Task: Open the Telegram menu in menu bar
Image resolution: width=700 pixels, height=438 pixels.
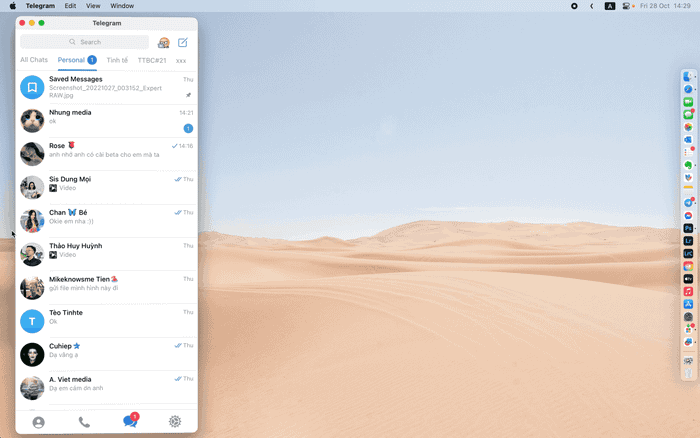Action: coord(40,6)
